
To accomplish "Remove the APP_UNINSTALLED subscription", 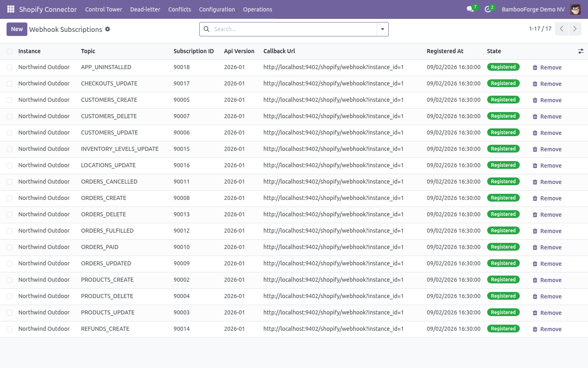I will pos(547,67).
